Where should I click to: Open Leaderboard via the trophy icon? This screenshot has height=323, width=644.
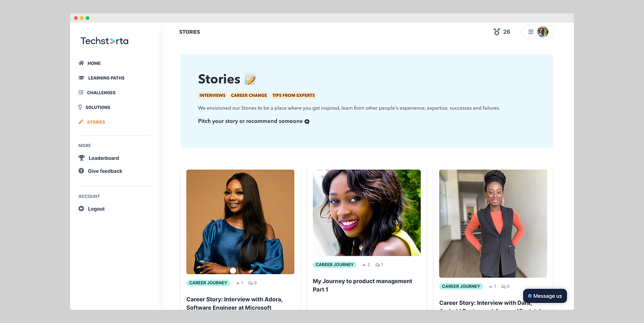click(81, 158)
